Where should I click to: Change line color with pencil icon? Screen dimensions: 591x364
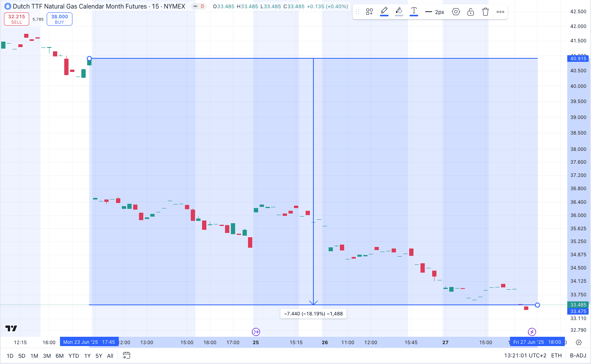pyautogui.click(x=384, y=12)
